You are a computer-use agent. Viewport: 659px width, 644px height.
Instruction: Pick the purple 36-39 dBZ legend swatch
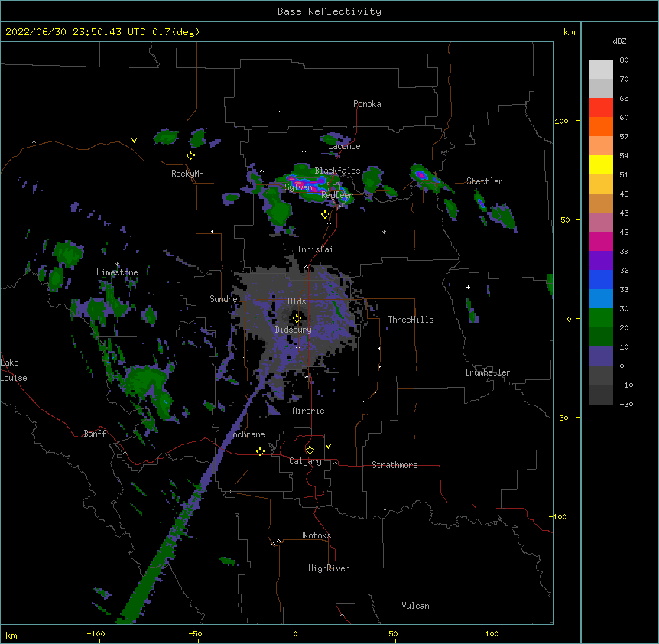point(601,260)
